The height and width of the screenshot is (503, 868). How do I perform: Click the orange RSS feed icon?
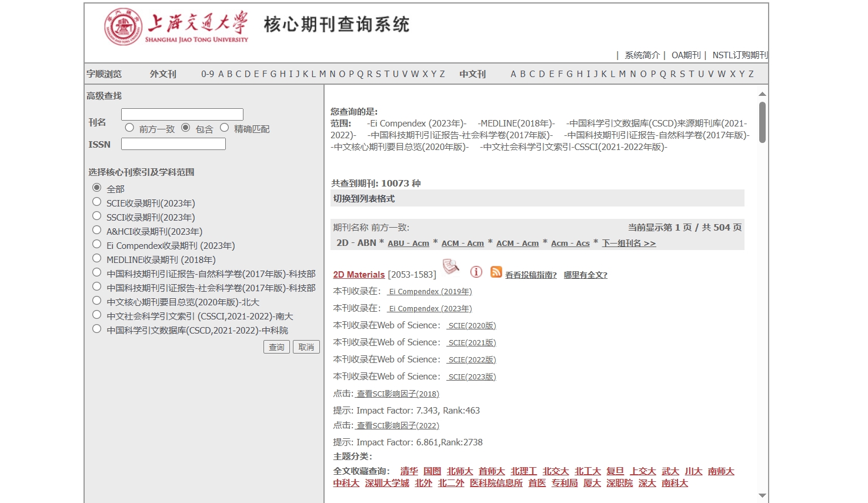[496, 272]
